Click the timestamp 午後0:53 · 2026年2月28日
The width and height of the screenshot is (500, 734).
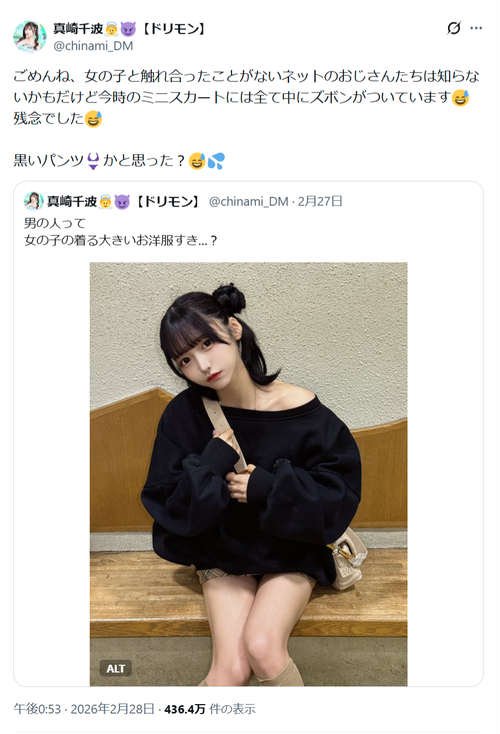pyautogui.click(x=84, y=709)
